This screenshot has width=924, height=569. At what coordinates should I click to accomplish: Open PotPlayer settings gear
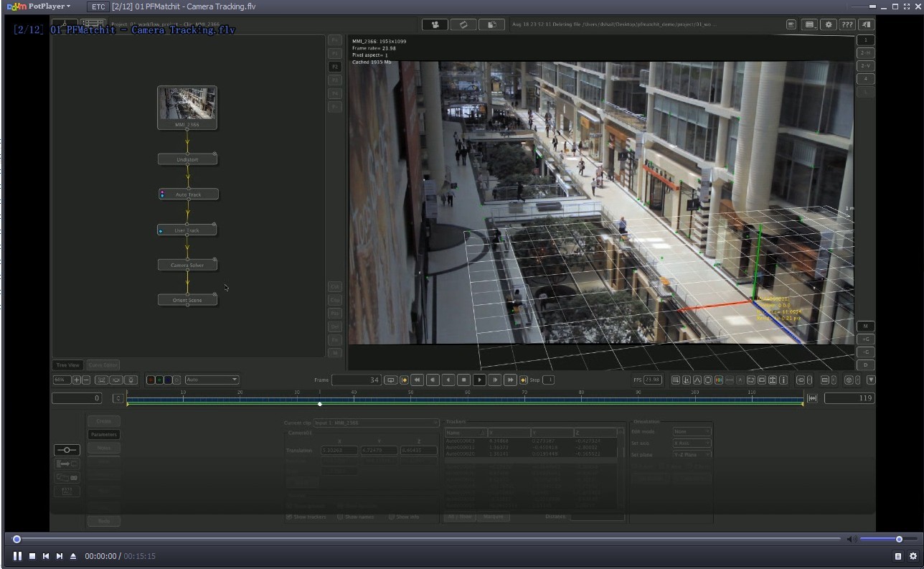(913, 556)
